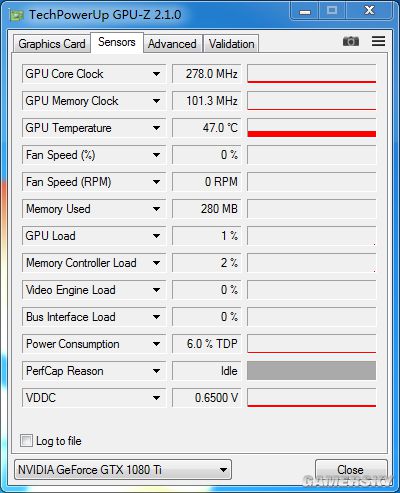Open the hamburger menu icon
This screenshot has width=400, height=493.
click(x=378, y=41)
